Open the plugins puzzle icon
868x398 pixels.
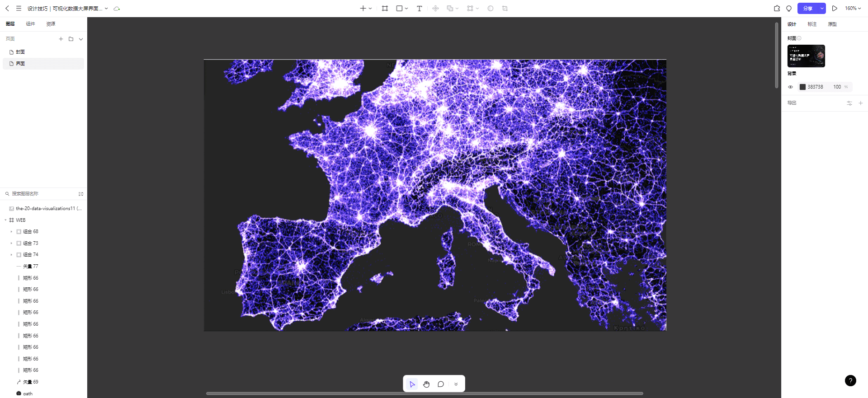[x=777, y=8]
